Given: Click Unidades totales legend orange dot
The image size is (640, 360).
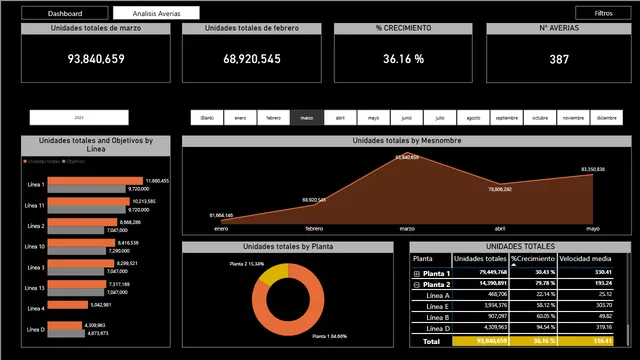Looking at the screenshot, I should coord(25,161).
